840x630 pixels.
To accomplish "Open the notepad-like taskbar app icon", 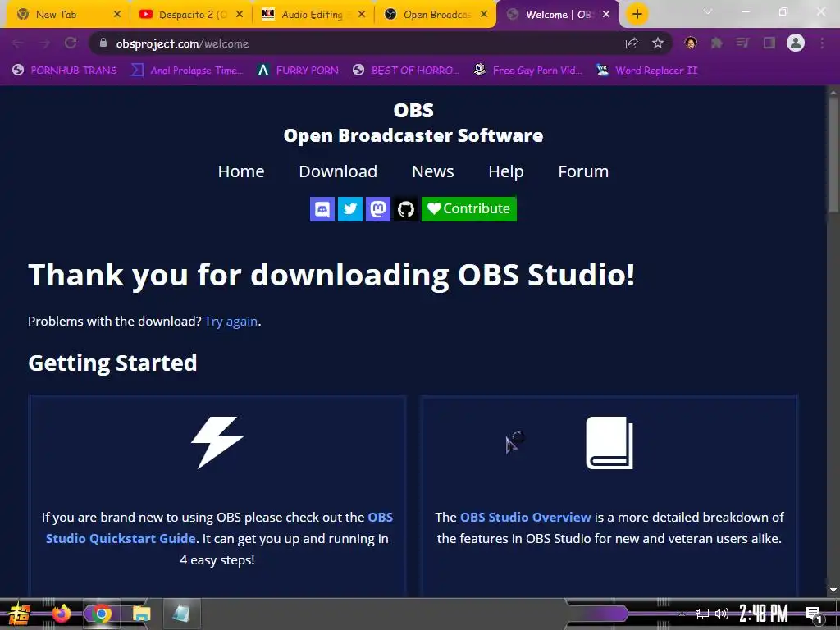I will click(181, 614).
